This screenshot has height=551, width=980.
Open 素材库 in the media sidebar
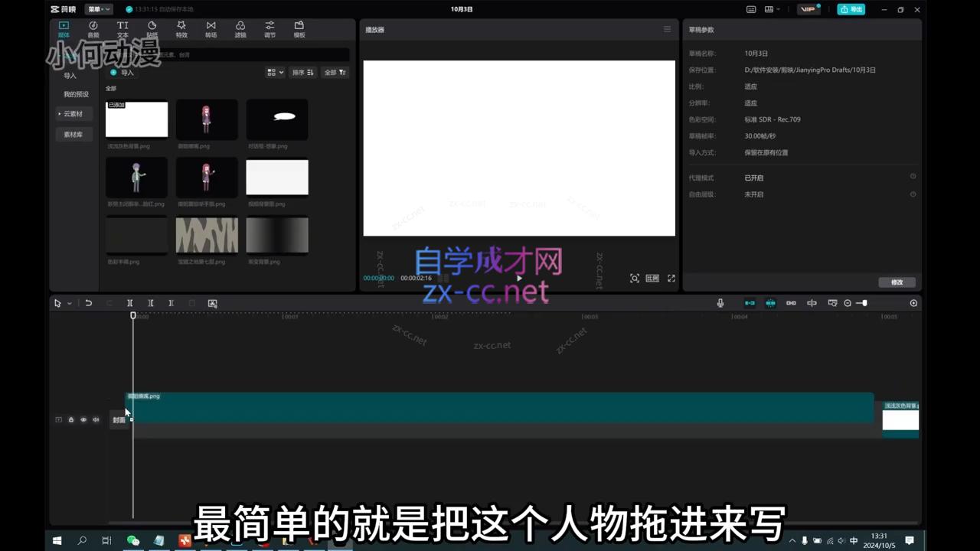pyautogui.click(x=73, y=135)
